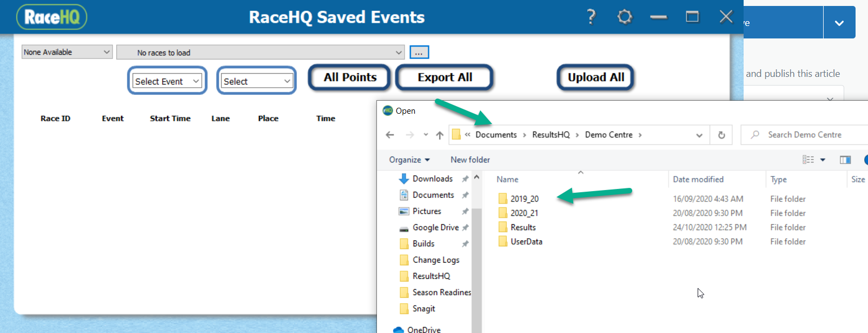Viewport: 868px width, 333px height.
Task: Select Snagit folder in navigation pane
Action: [423, 309]
